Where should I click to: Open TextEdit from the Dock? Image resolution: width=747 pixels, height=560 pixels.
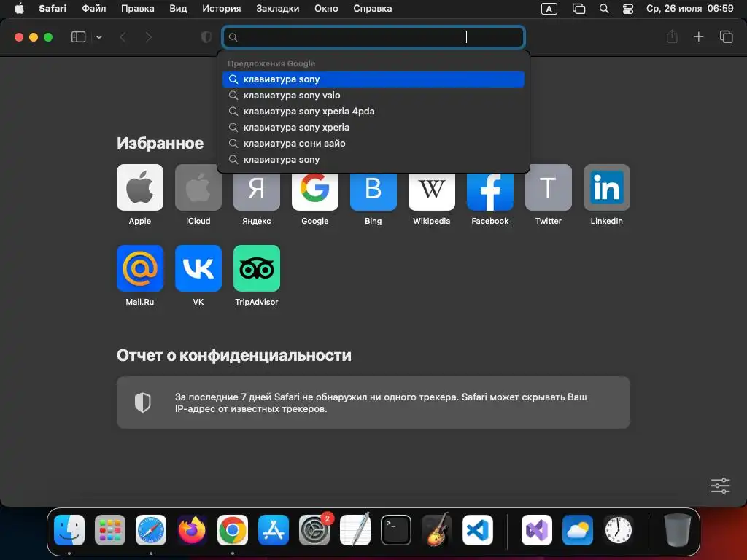pyautogui.click(x=355, y=529)
